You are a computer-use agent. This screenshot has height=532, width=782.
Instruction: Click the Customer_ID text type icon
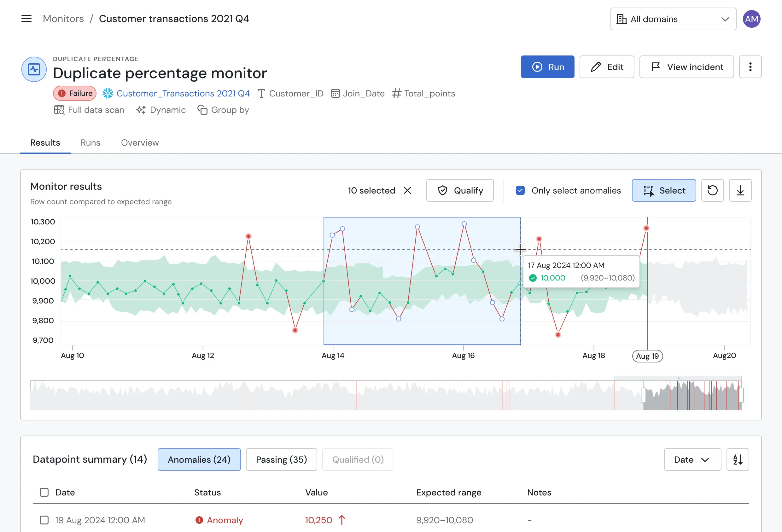(261, 94)
